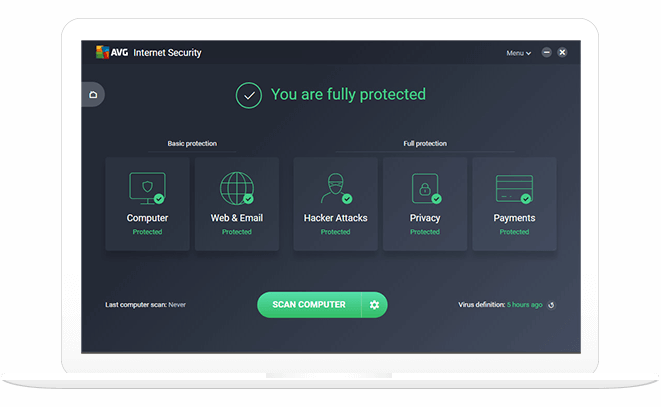Minimize the AVG Internet Security window
The height and width of the screenshot is (407, 661).
545,52
